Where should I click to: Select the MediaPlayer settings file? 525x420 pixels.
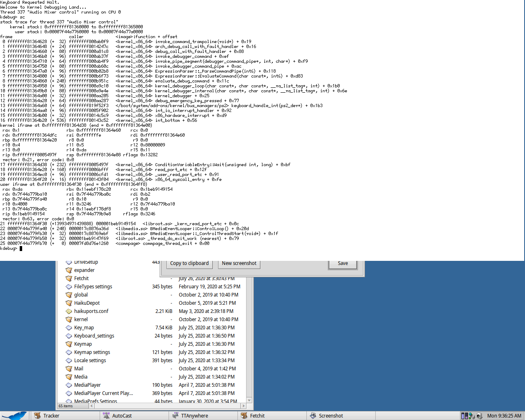pos(87,385)
